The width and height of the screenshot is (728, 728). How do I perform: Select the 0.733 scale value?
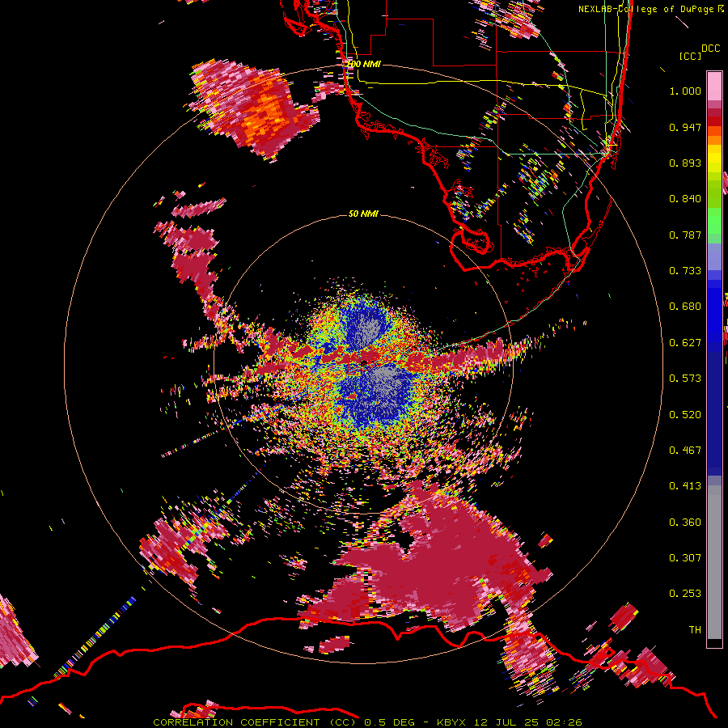(685, 271)
